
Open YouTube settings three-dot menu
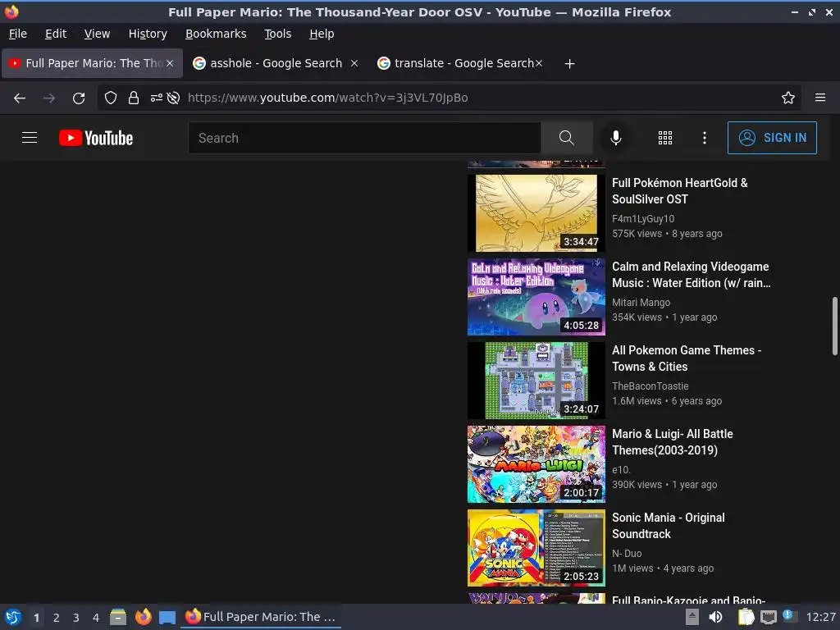coord(705,138)
